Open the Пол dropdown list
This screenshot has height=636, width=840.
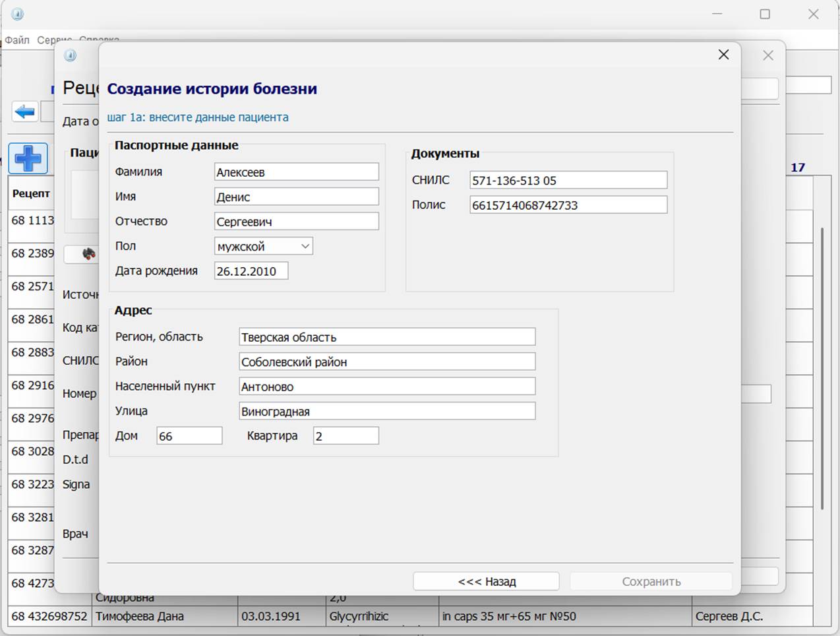pos(263,246)
